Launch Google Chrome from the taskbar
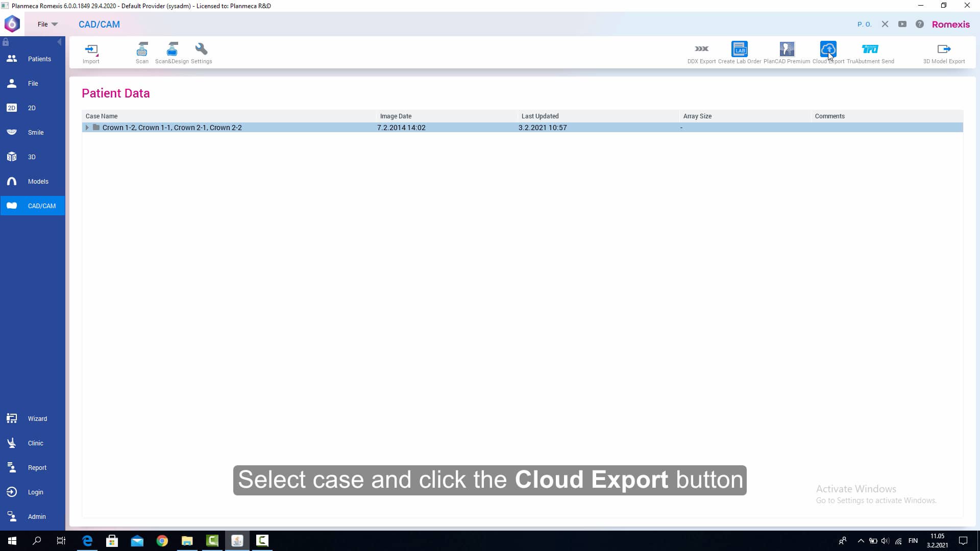The image size is (980, 551). pos(162,540)
